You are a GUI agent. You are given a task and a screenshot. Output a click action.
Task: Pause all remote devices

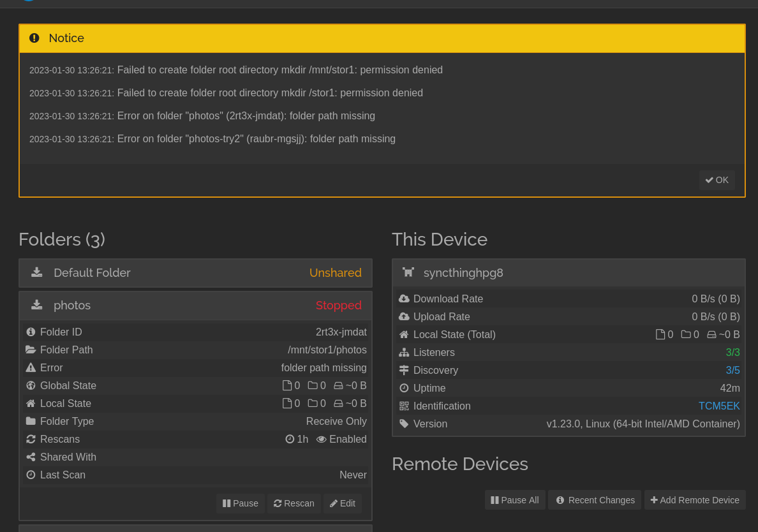click(x=514, y=500)
